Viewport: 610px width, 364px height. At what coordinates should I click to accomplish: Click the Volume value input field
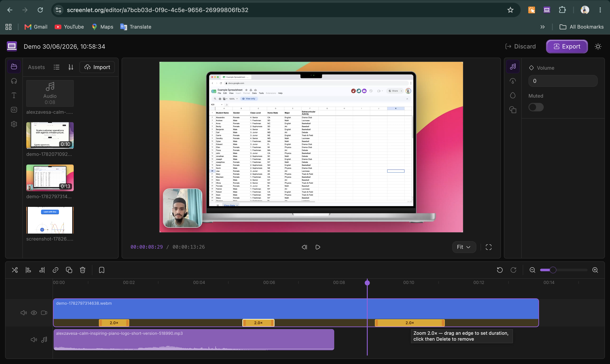(563, 81)
